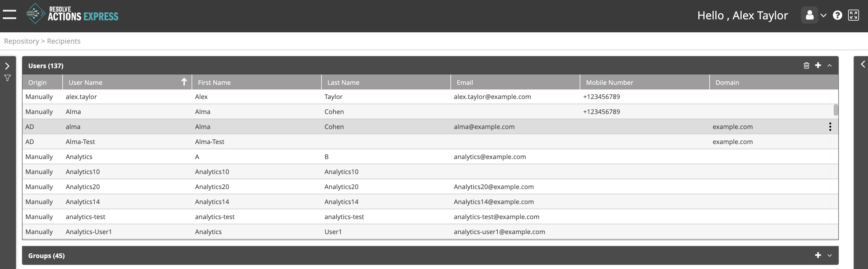Sort by the Email column header

pos(515,82)
